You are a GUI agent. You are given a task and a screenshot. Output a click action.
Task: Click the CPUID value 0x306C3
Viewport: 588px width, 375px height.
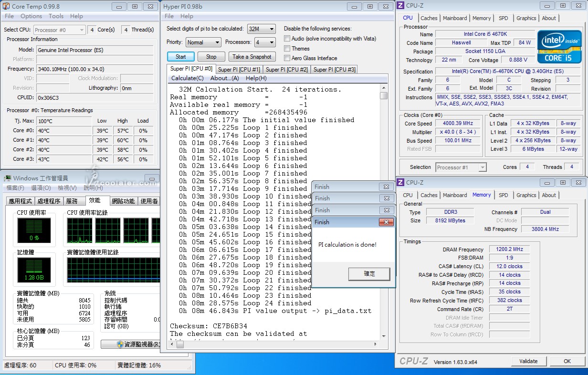pyautogui.click(x=95, y=98)
